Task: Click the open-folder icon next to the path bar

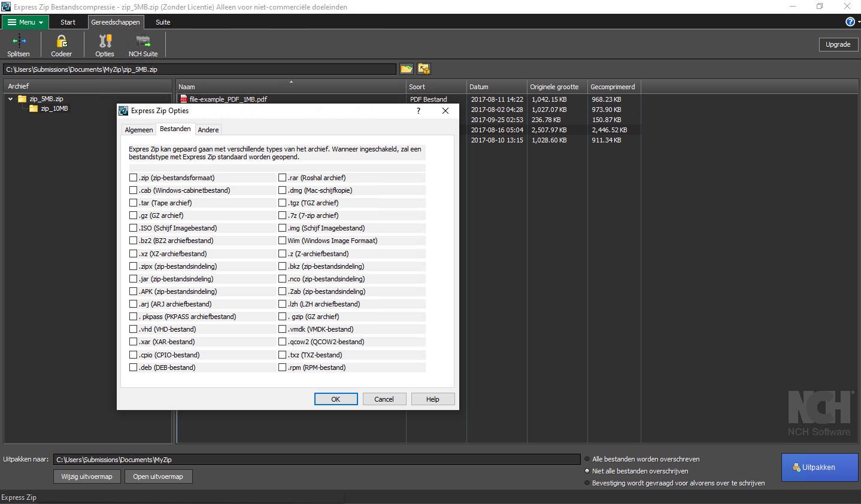Action: pos(407,69)
